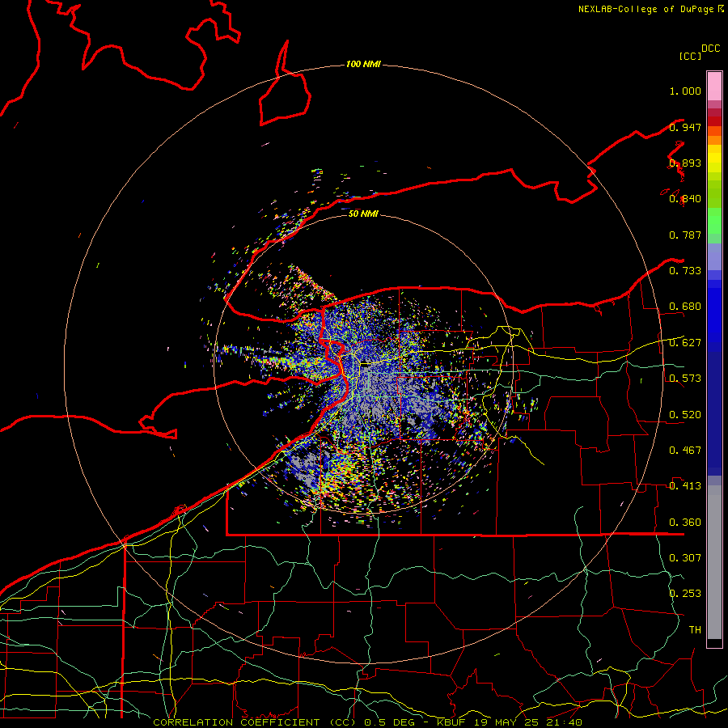The width and height of the screenshot is (728, 728).
Task: Select the 0.787 scale value
Action: point(685,235)
